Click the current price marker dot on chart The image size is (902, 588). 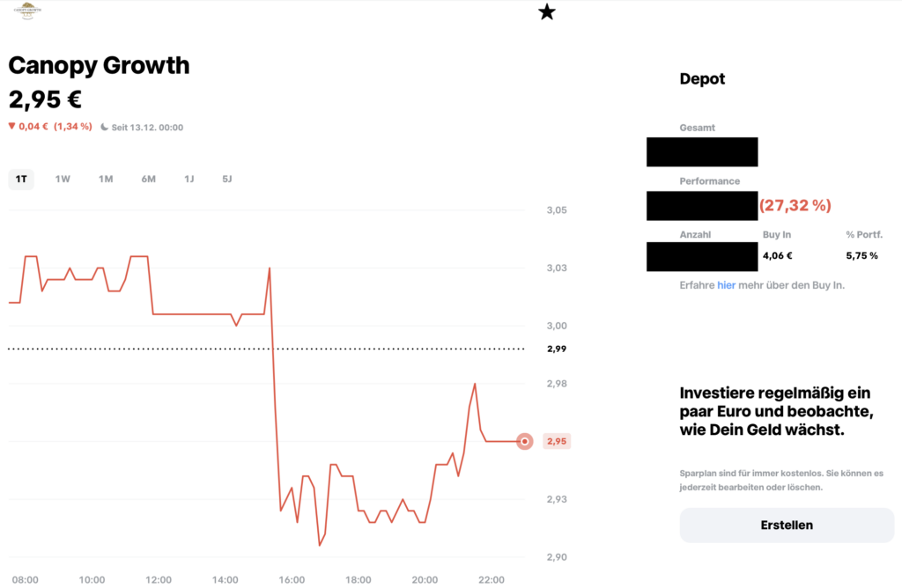(x=525, y=441)
